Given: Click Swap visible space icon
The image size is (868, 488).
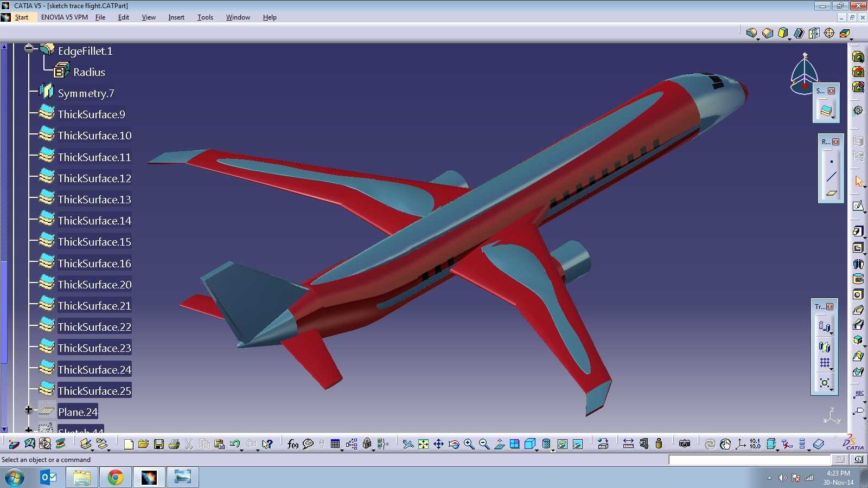Looking at the screenshot, I should 578,444.
